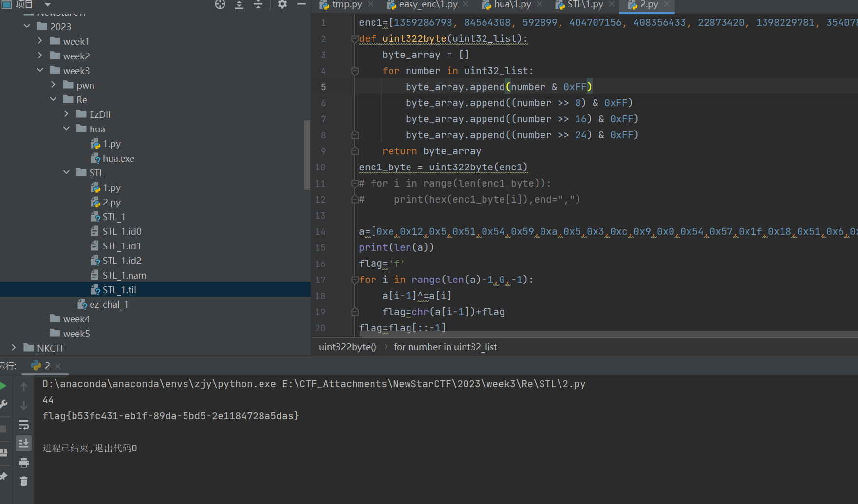Toggle scroll to end in run console

coord(23,443)
